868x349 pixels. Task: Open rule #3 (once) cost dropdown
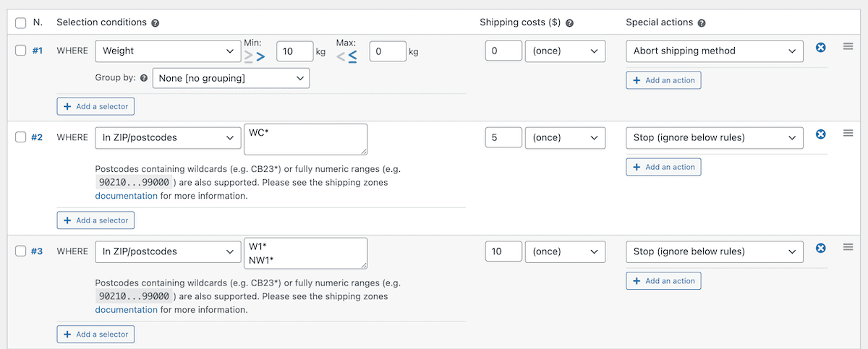click(x=565, y=251)
